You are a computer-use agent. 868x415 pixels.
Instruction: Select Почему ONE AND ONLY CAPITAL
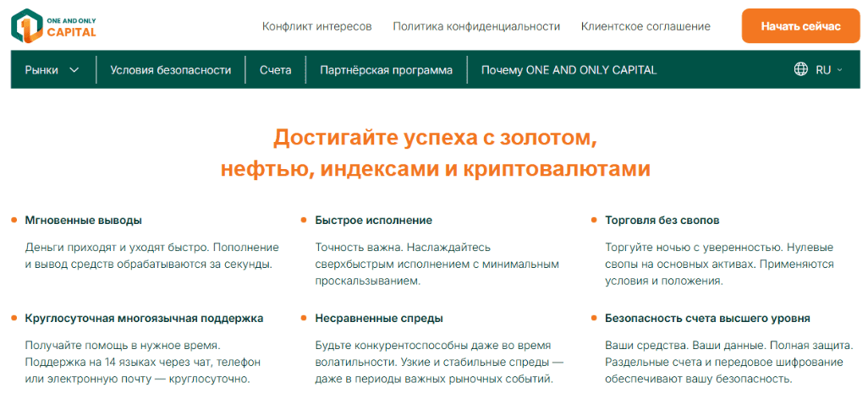tap(569, 70)
